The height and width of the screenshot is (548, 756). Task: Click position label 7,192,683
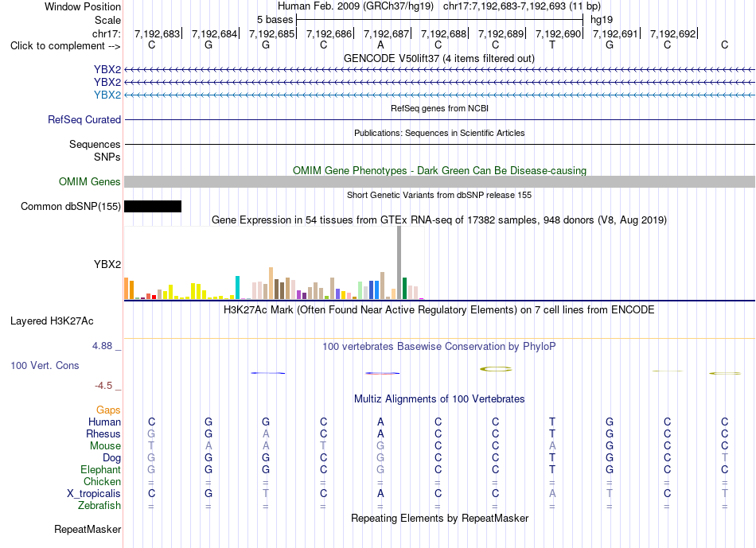click(x=158, y=33)
